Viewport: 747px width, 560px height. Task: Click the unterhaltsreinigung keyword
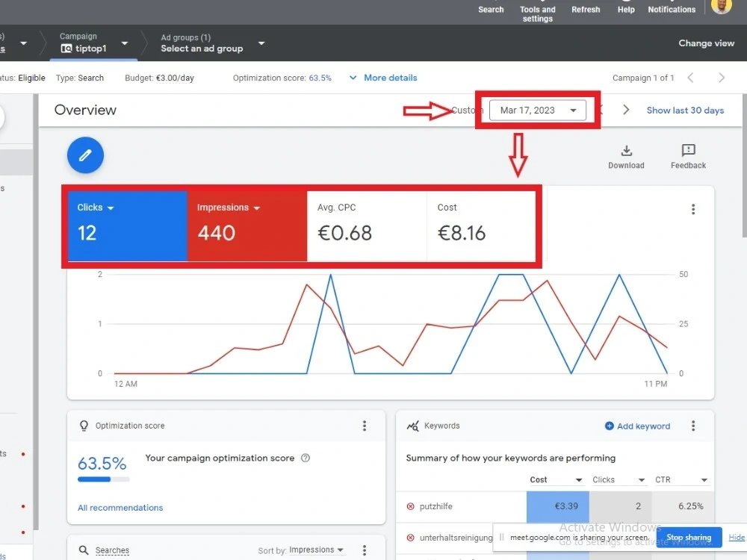456,538
